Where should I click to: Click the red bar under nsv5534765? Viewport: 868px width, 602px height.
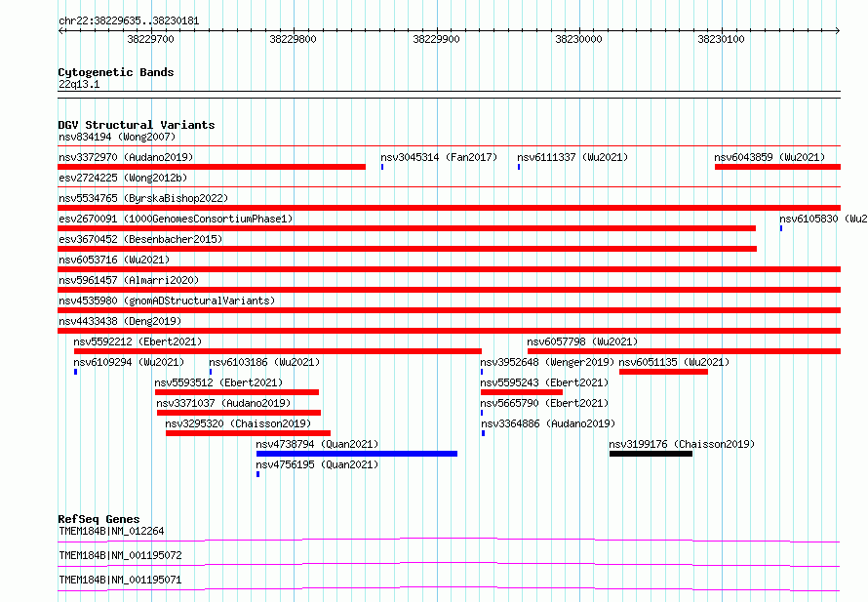(449, 208)
